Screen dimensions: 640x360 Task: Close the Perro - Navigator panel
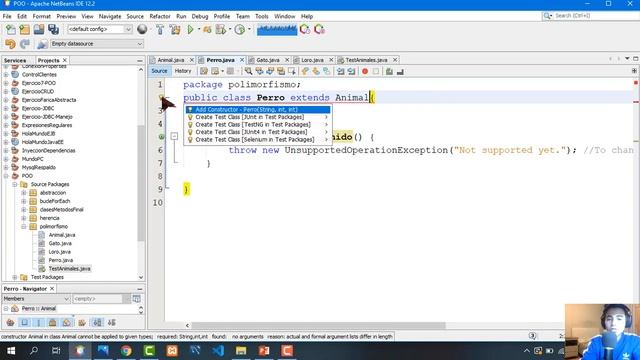pyautogui.click(x=52, y=289)
